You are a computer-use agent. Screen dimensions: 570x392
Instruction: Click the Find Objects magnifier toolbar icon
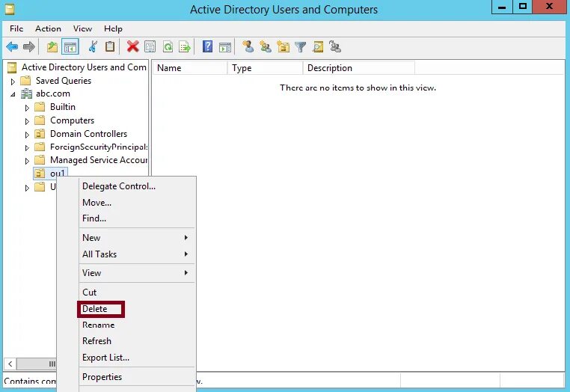click(x=318, y=47)
